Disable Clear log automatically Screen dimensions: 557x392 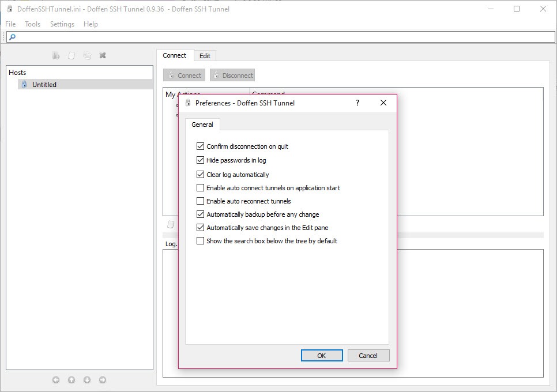coord(200,174)
